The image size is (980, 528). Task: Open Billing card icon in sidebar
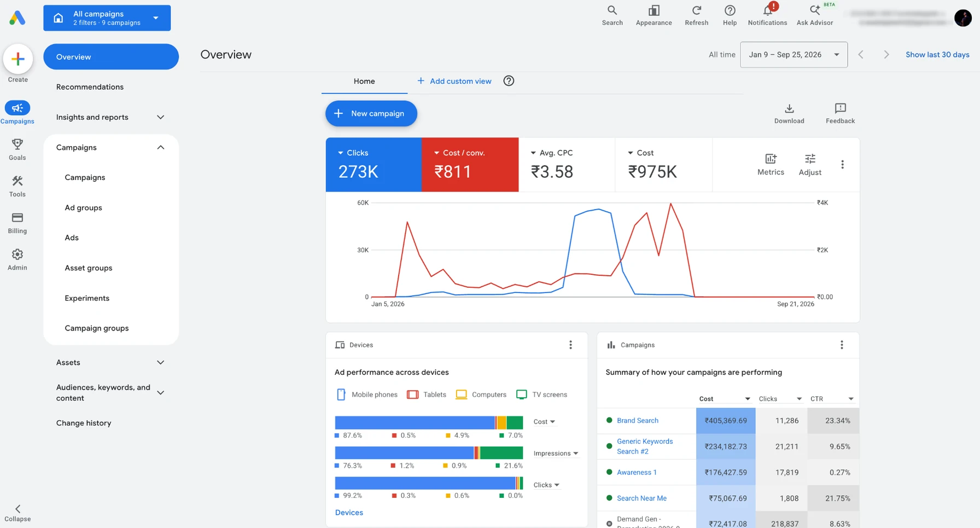point(17,217)
